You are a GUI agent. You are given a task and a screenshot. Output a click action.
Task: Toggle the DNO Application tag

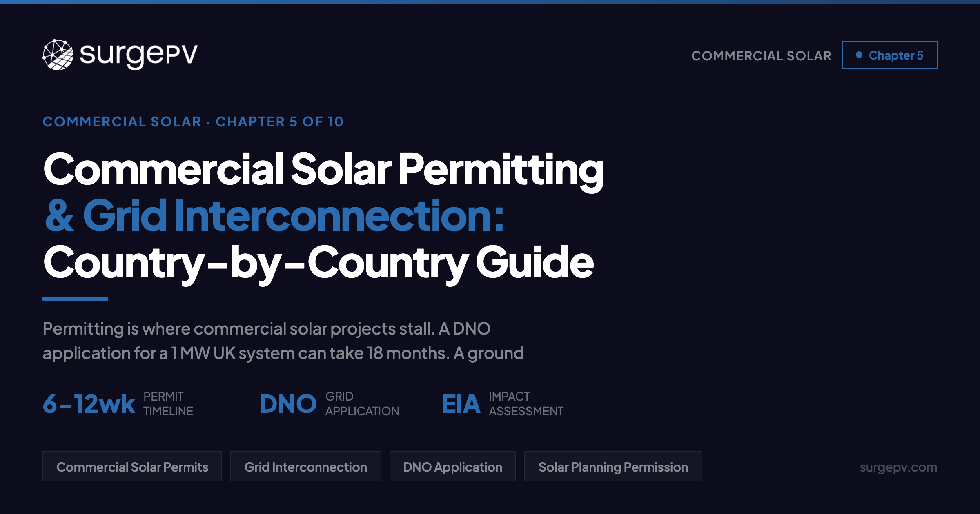pos(452,466)
